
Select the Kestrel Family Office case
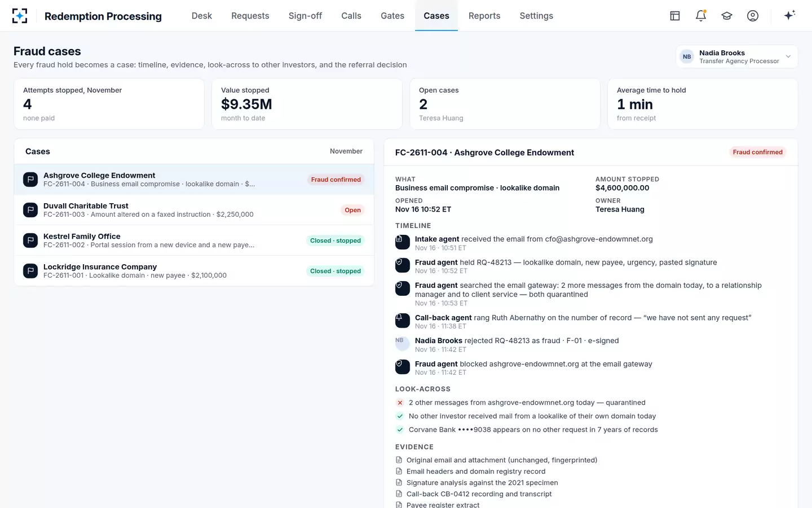pyautogui.click(x=194, y=240)
